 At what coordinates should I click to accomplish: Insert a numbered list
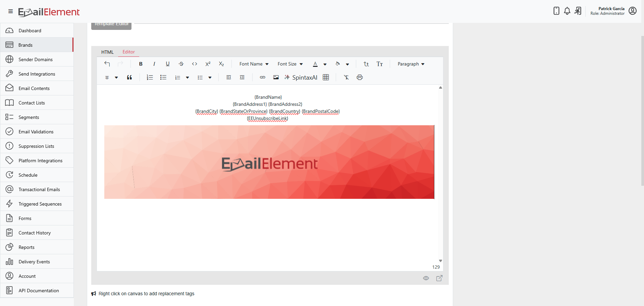coord(150,78)
